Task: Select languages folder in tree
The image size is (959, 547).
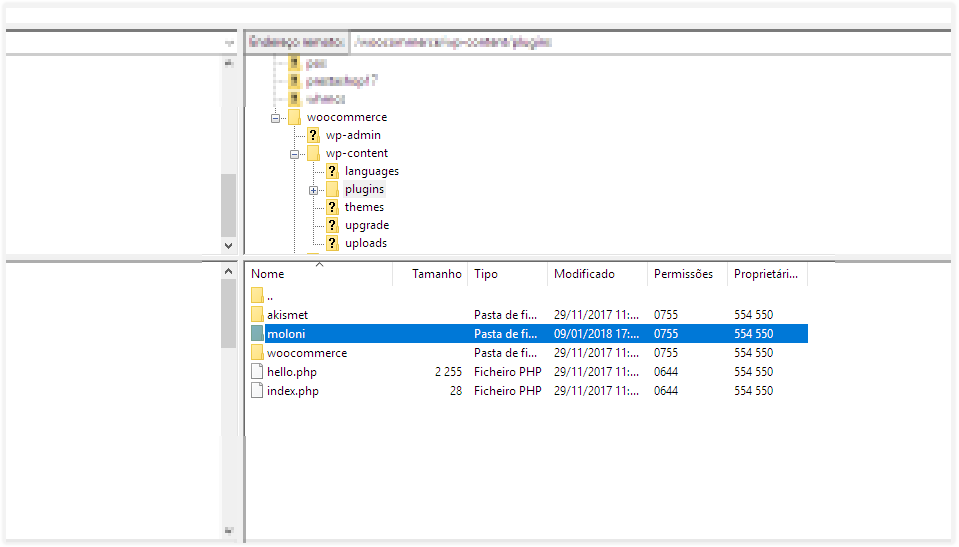Action: point(371,171)
